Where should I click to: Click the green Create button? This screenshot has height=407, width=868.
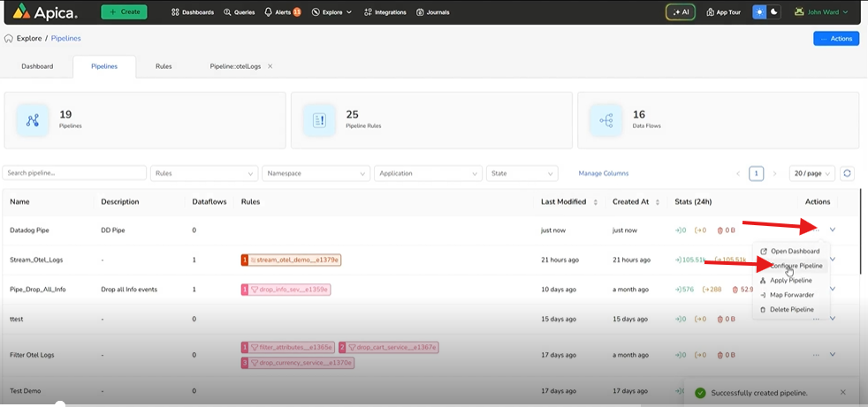coord(124,12)
